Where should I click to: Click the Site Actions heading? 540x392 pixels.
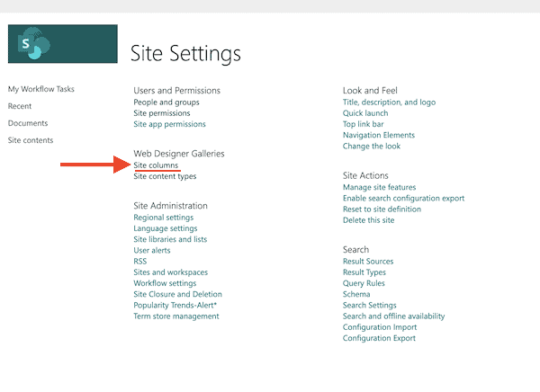(x=365, y=175)
